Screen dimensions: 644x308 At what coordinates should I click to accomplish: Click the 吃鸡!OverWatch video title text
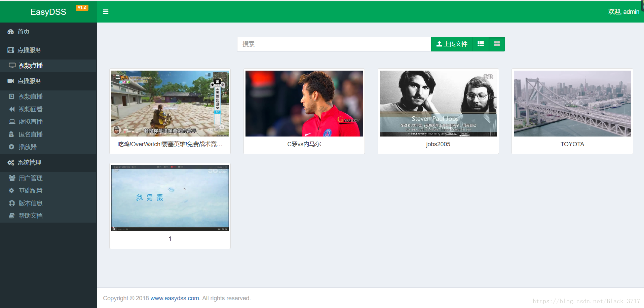click(x=170, y=144)
